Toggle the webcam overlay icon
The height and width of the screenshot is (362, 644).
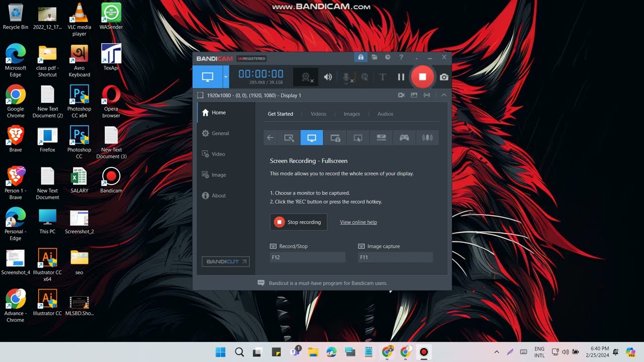[x=306, y=77]
